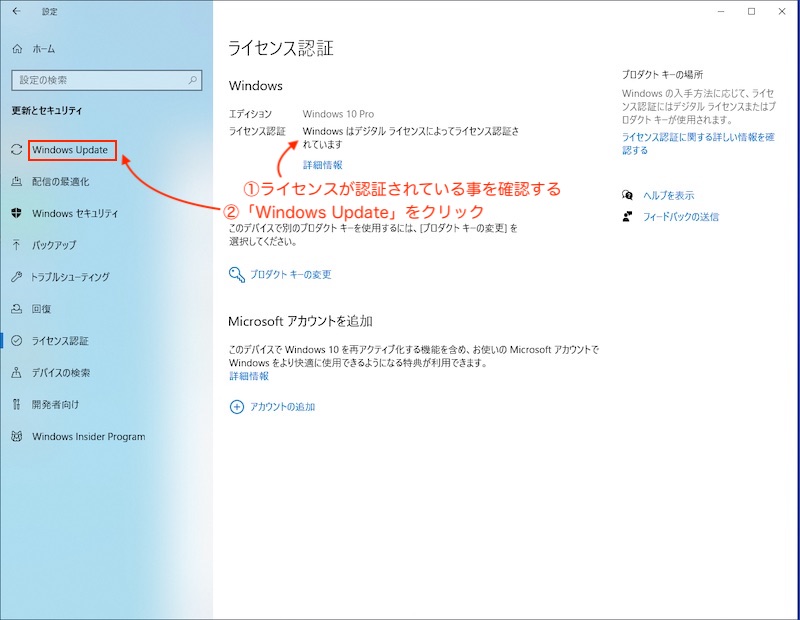This screenshot has height=620, width=800.
Task: Open ライセンス認証に関する詳しい情報 link
Action: point(698,143)
